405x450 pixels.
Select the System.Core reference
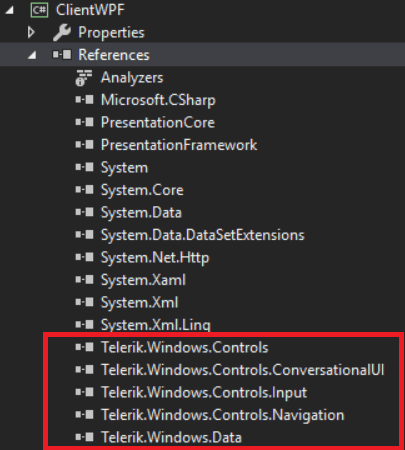coord(142,190)
